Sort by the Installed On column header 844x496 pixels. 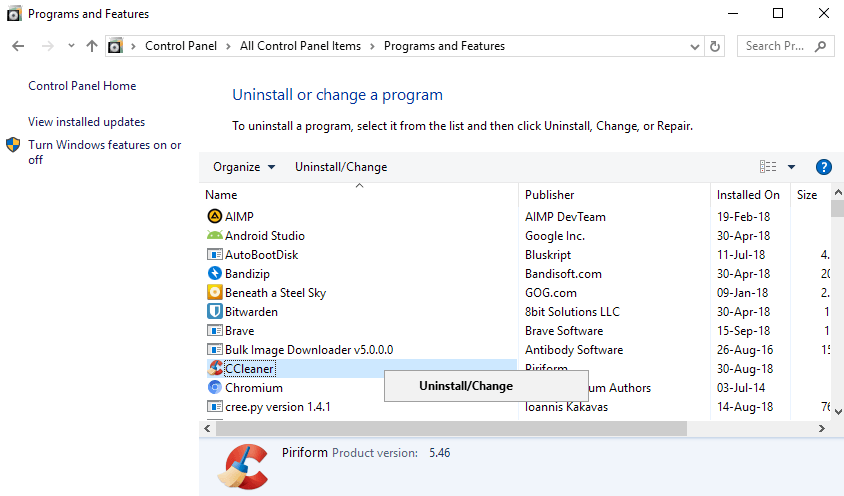point(750,194)
